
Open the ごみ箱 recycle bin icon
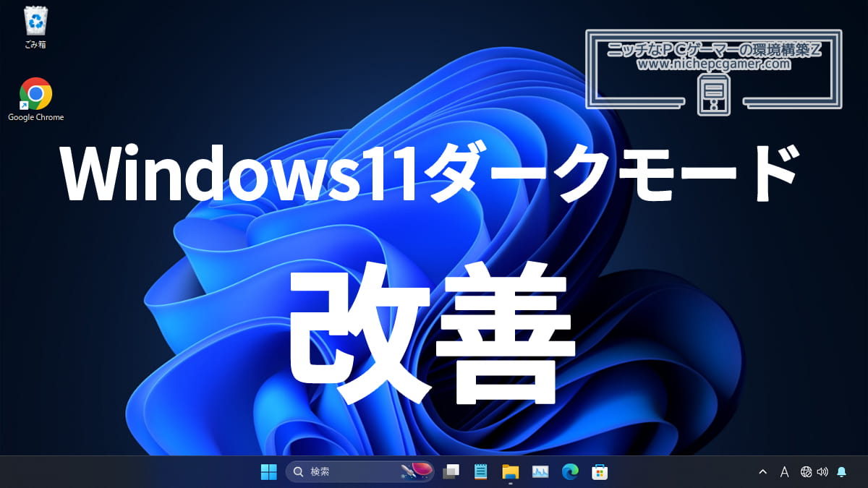(x=35, y=22)
